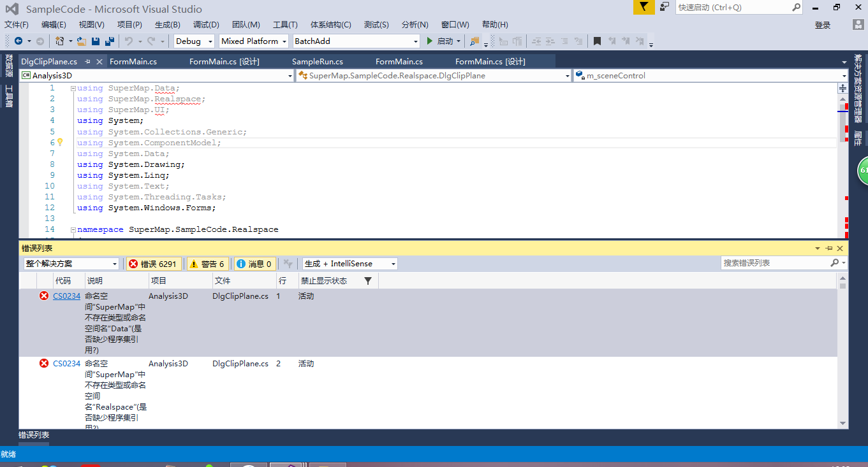
Task: Switch to the SampleRun.cs tab
Action: [317, 62]
